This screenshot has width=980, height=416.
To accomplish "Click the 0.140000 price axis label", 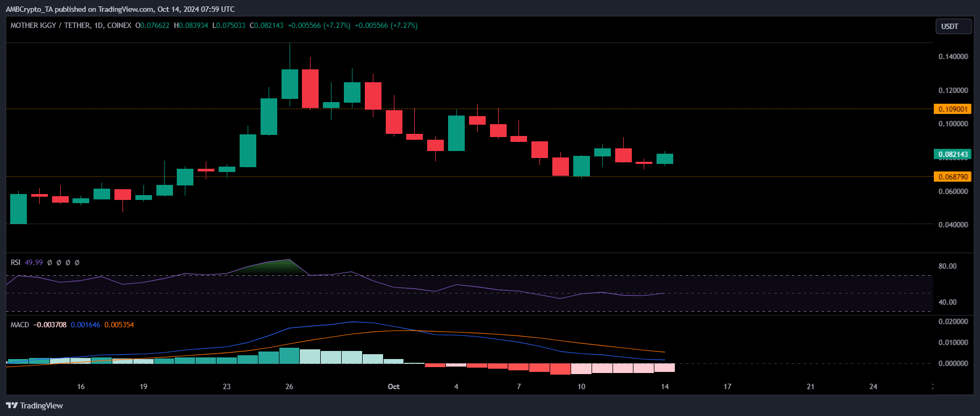I will click(953, 56).
